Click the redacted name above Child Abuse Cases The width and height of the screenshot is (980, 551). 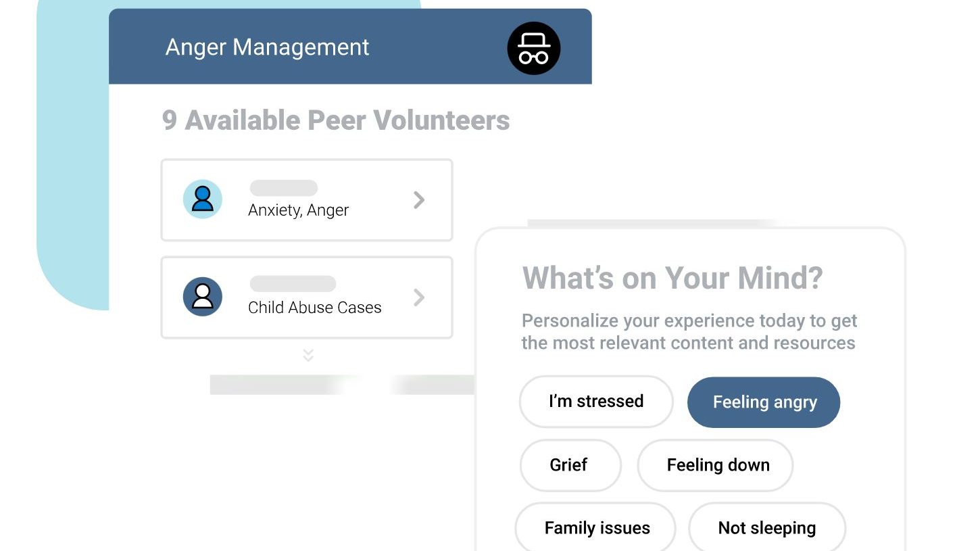coord(292,284)
